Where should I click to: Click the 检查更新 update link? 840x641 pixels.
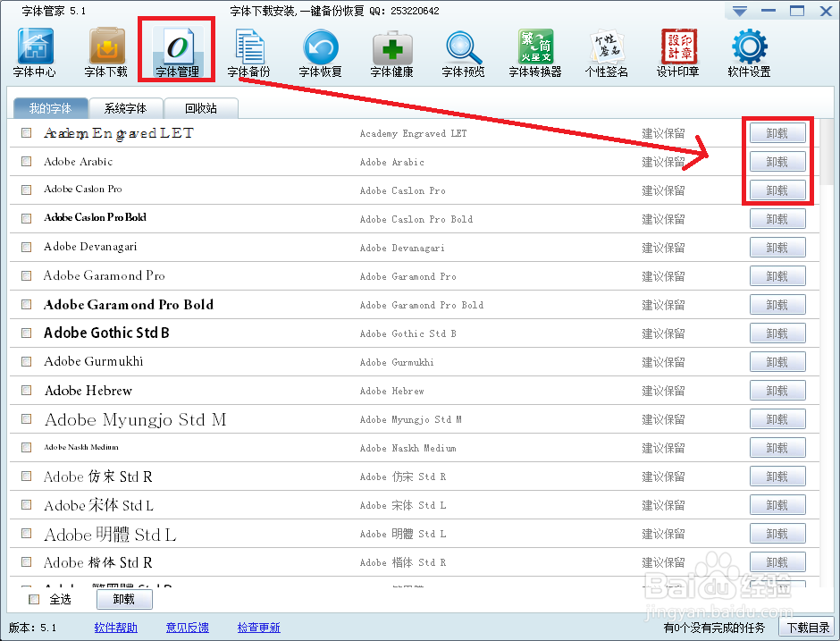pyautogui.click(x=259, y=628)
